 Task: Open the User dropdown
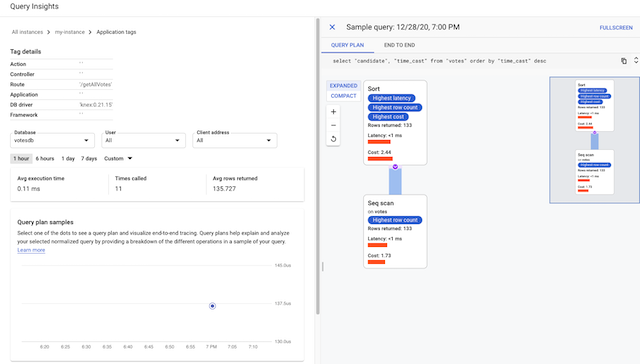coord(143,140)
